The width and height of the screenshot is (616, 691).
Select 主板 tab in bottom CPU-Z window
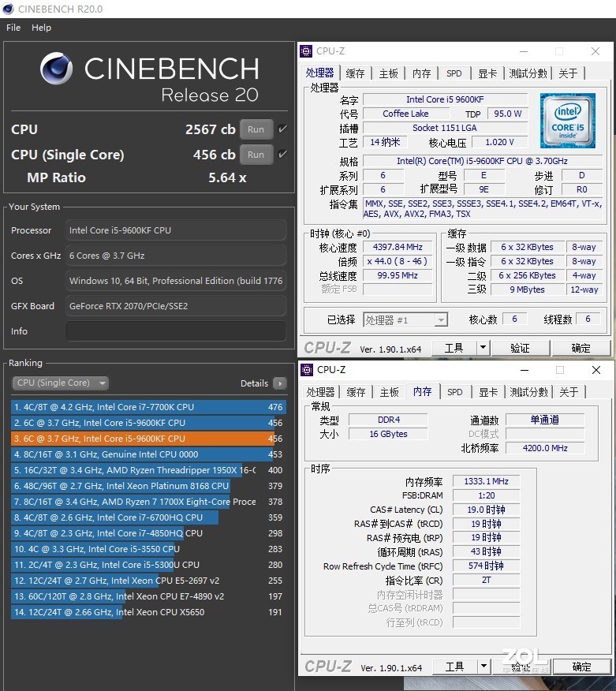pyautogui.click(x=390, y=392)
